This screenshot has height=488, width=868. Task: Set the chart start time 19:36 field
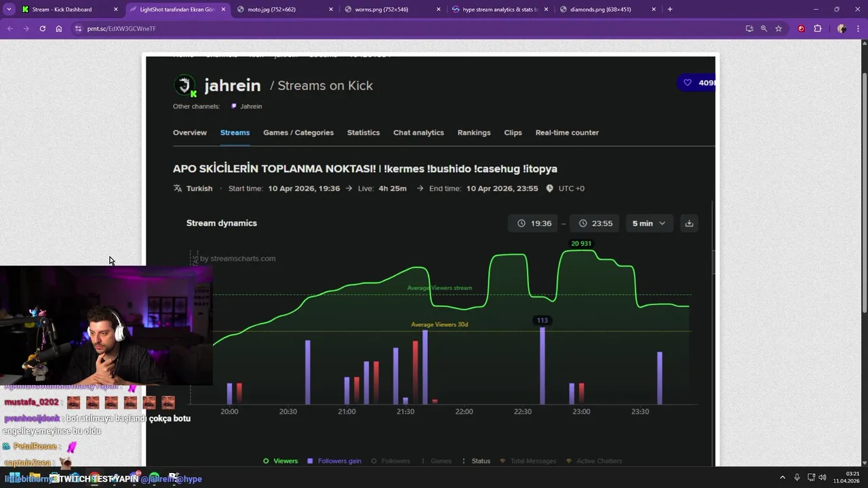[x=533, y=223]
